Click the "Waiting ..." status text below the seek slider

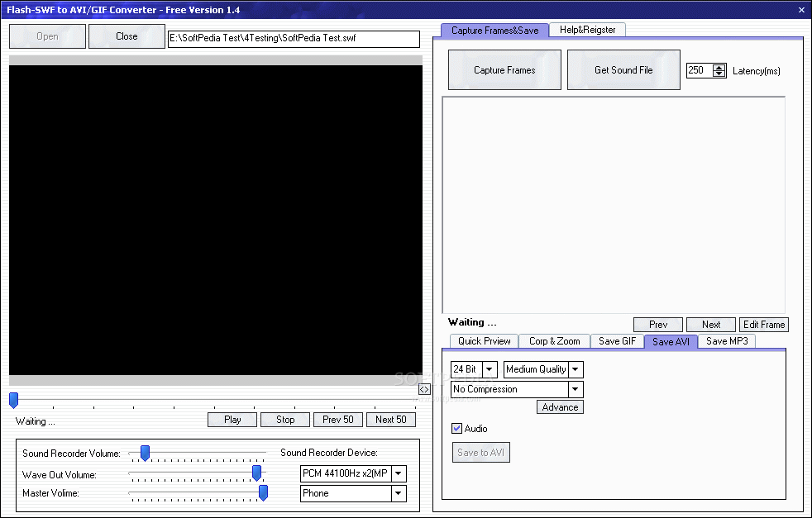[36, 421]
